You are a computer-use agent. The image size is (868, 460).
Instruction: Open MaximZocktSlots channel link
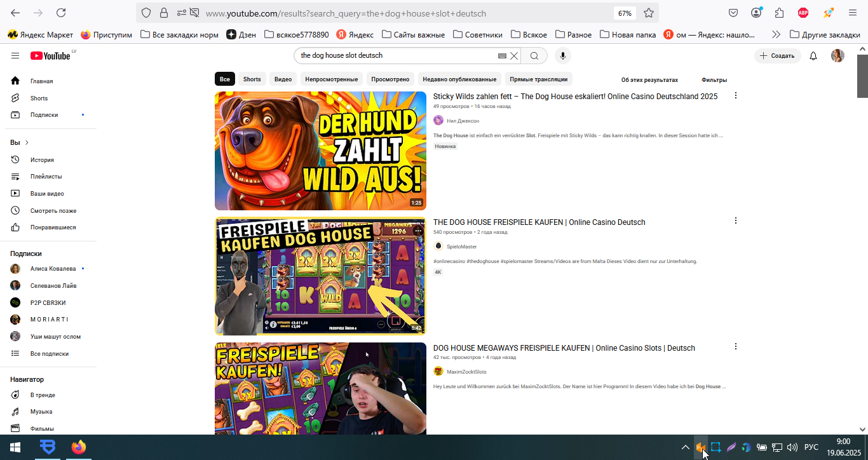point(466,372)
